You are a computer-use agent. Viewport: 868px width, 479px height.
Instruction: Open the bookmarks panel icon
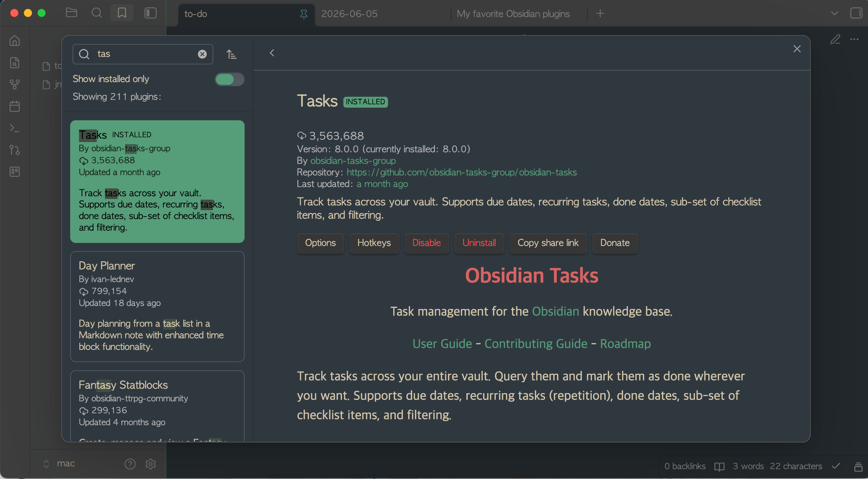click(122, 13)
